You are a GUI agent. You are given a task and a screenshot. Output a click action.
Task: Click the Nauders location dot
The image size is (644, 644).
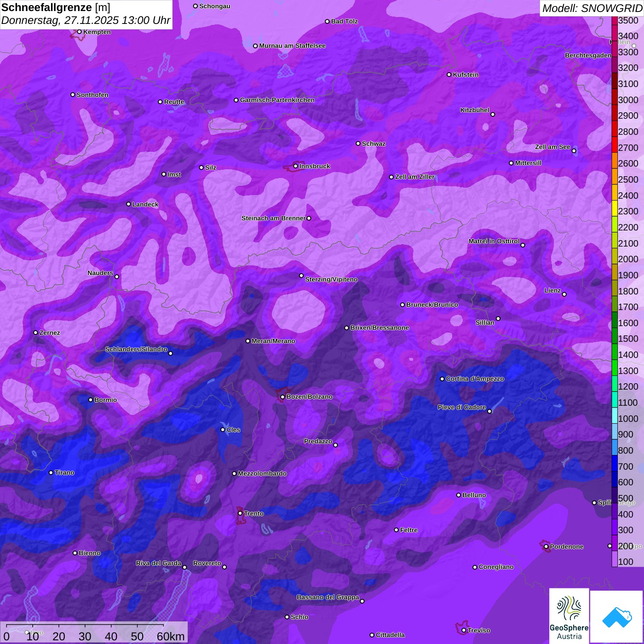click(117, 276)
